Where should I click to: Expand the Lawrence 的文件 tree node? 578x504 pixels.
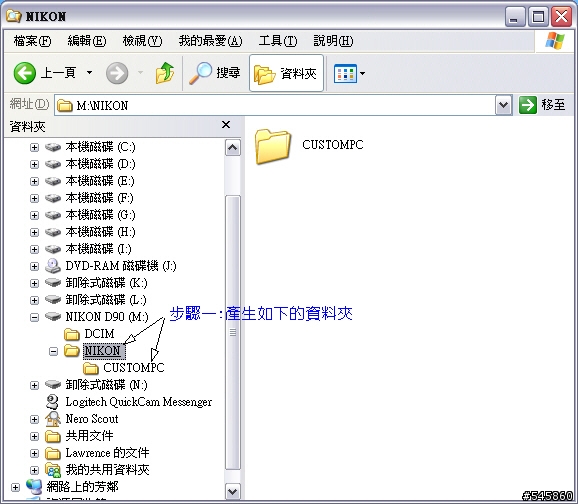tap(34, 453)
